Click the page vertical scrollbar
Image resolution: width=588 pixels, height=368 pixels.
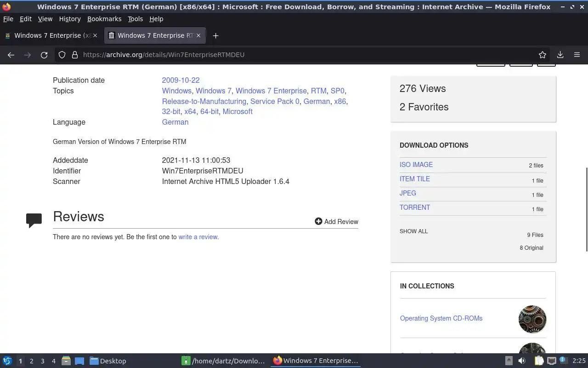tap(586, 209)
